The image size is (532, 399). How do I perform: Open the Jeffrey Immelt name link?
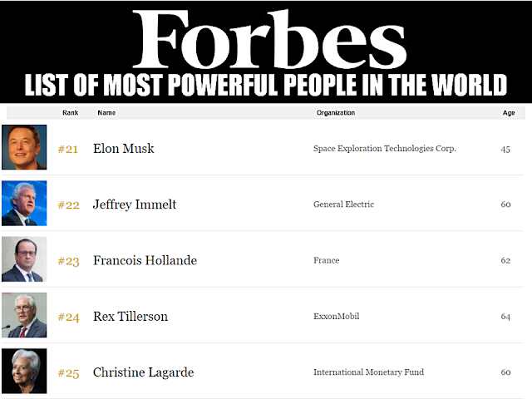(x=135, y=204)
